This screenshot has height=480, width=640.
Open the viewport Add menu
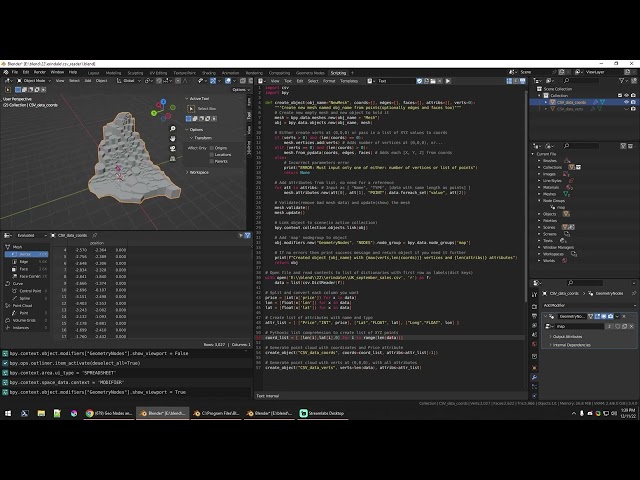(x=88, y=81)
